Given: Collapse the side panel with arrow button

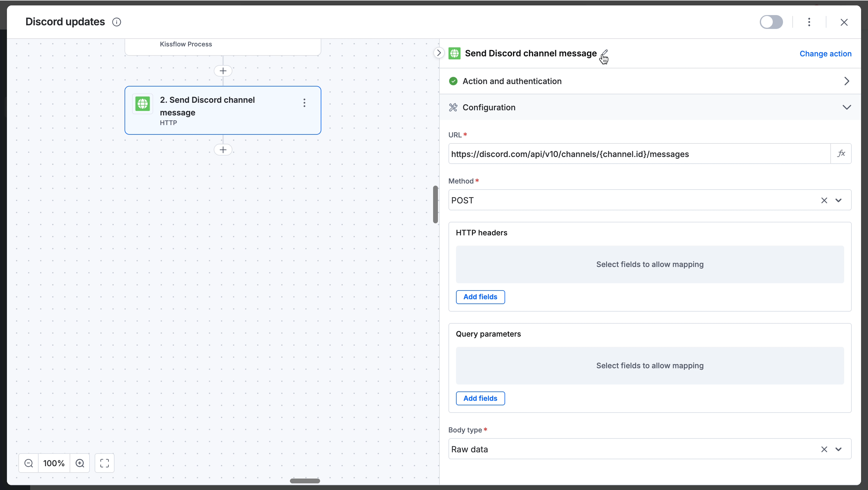Looking at the screenshot, I should [439, 53].
